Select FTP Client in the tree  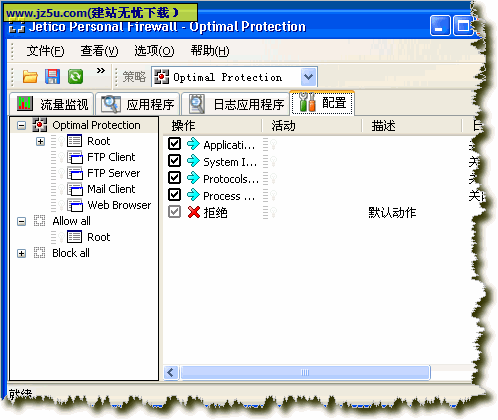pos(111,157)
